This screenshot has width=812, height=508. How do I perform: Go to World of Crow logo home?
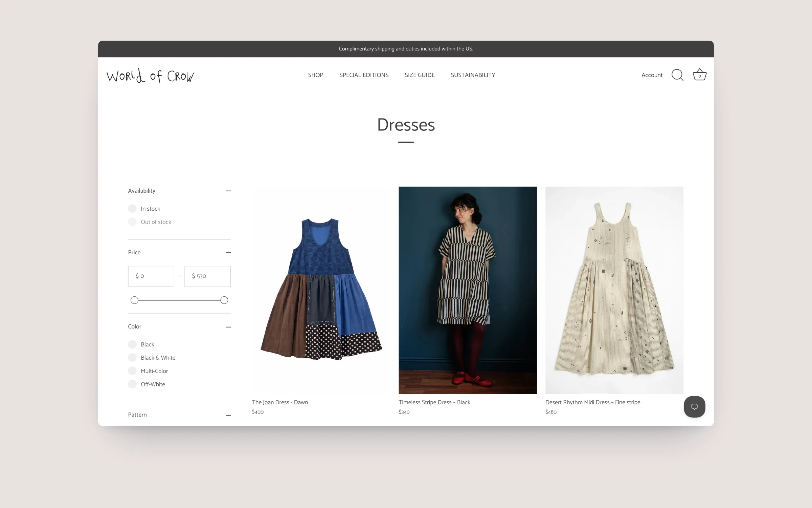click(151, 76)
